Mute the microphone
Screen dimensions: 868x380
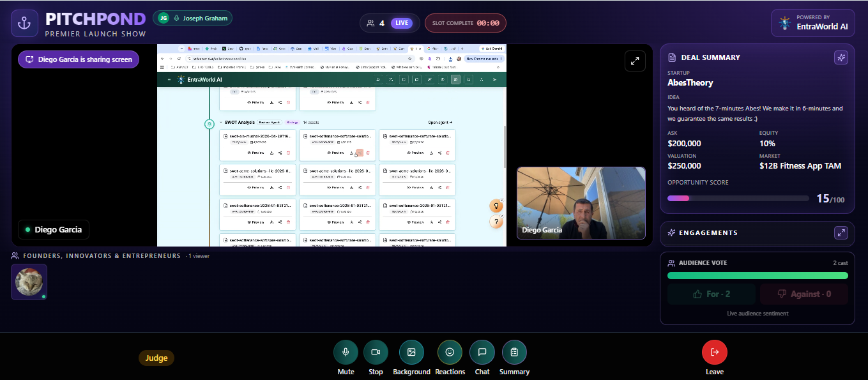pyautogui.click(x=346, y=352)
